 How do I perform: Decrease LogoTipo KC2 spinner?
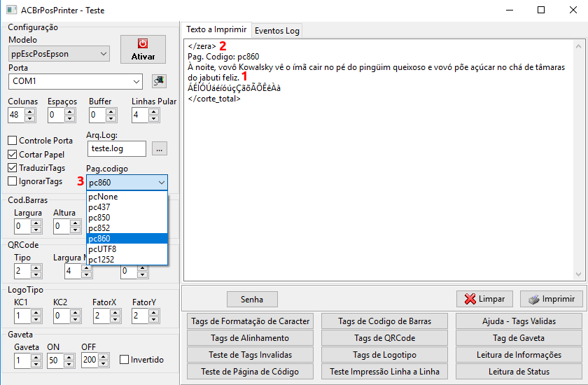[76, 319]
